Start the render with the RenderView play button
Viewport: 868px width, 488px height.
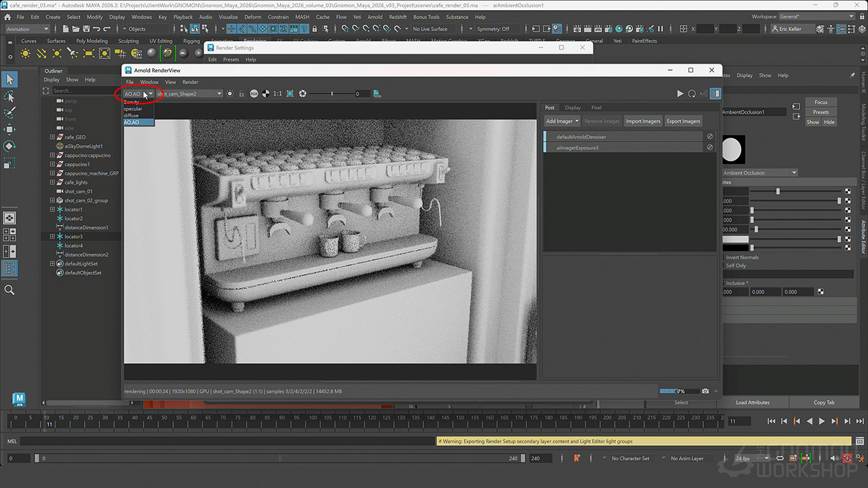(x=680, y=94)
